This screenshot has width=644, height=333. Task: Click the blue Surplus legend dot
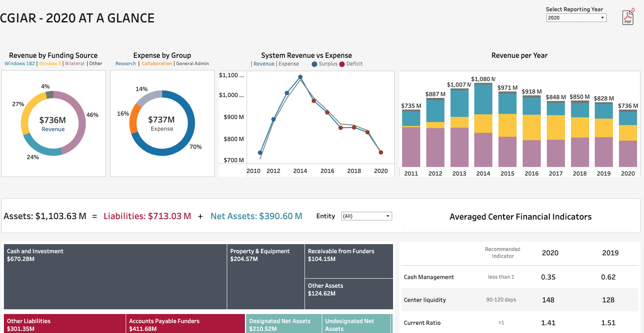pos(314,64)
